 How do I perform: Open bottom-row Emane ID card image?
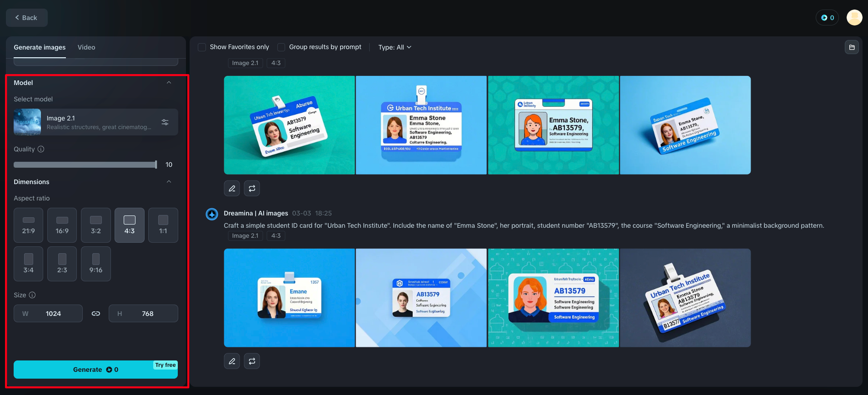coord(289,298)
